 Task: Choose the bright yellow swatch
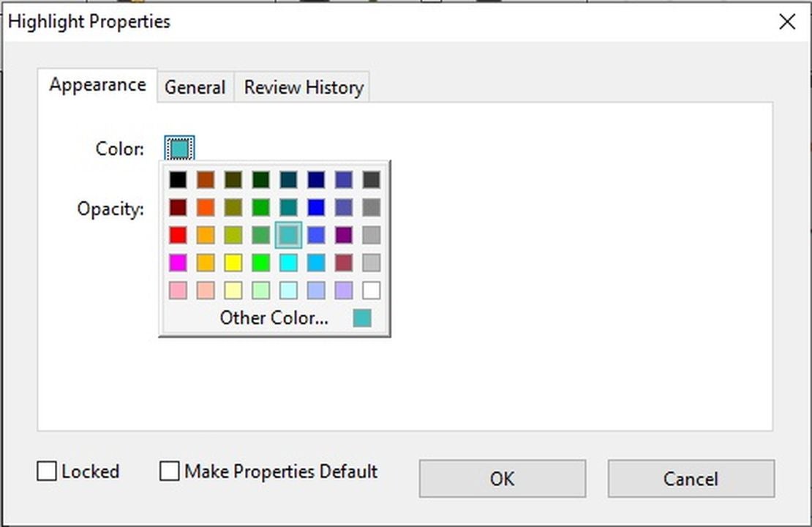click(x=233, y=263)
